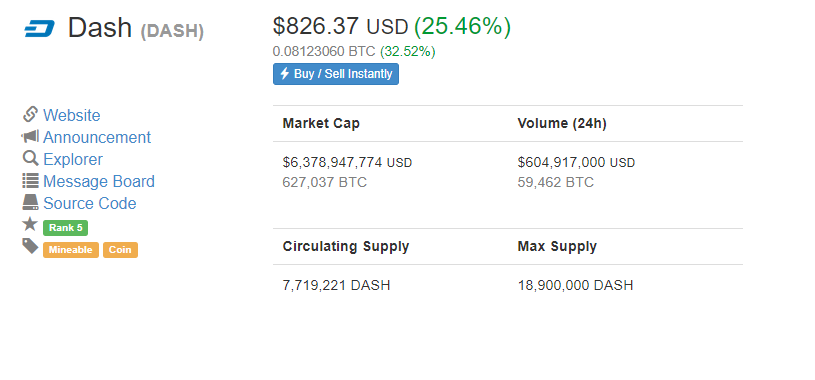Click the magnifier icon beside Explorer
Image resolution: width=815 pixels, height=380 pixels.
click(x=30, y=158)
